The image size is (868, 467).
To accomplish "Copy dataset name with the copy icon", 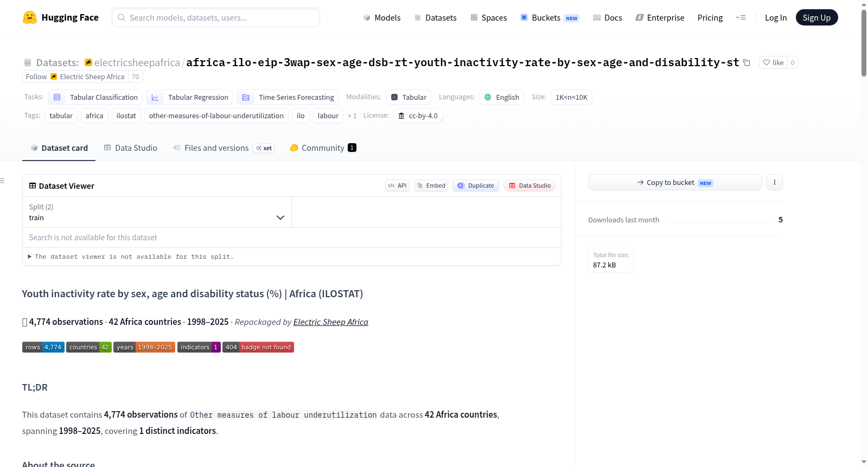I will [x=746, y=62].
